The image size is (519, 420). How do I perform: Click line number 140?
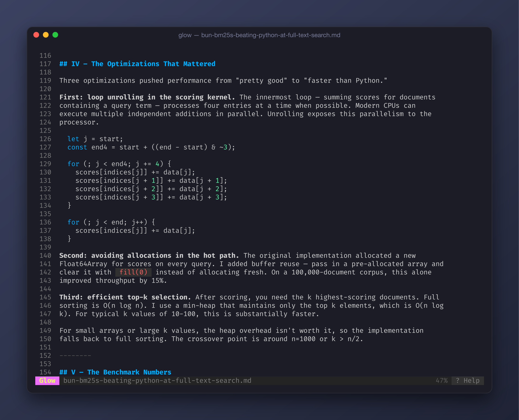click(x=45, y=255)
